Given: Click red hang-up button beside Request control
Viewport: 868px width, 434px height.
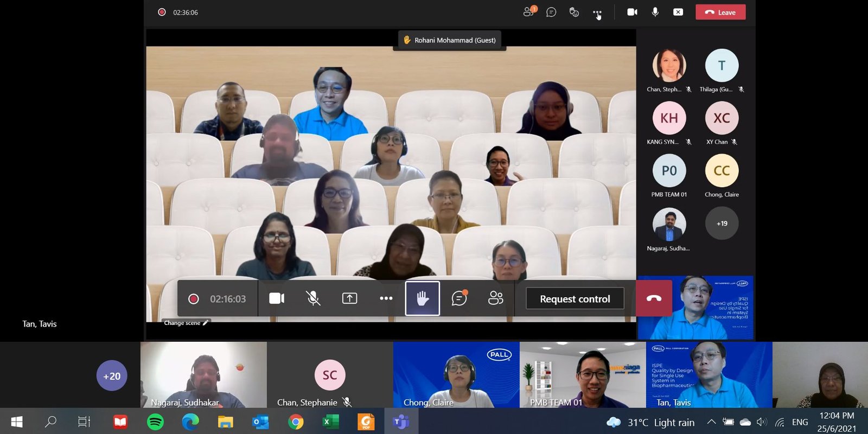Looking at the screenshot, I should click(654, 298).
